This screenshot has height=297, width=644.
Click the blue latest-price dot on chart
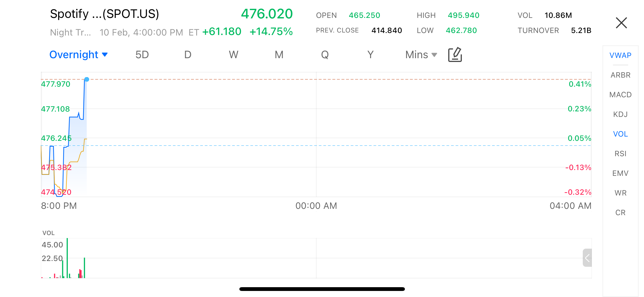pos(87,79)
